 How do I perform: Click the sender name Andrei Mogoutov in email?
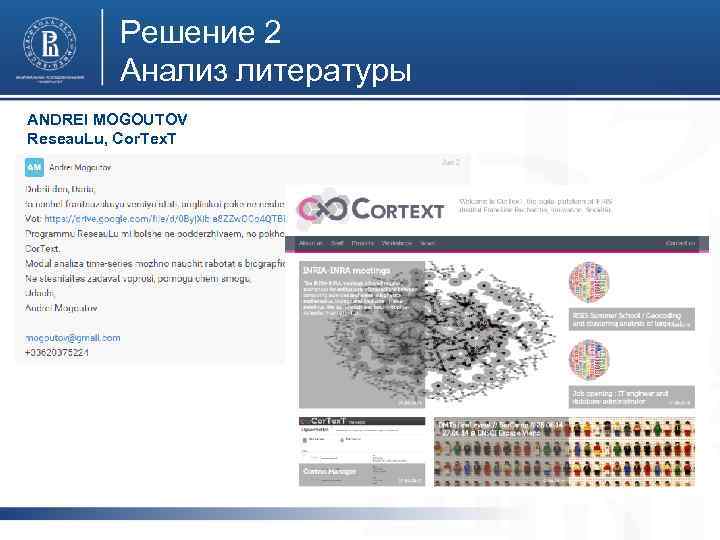pos(80,168)
